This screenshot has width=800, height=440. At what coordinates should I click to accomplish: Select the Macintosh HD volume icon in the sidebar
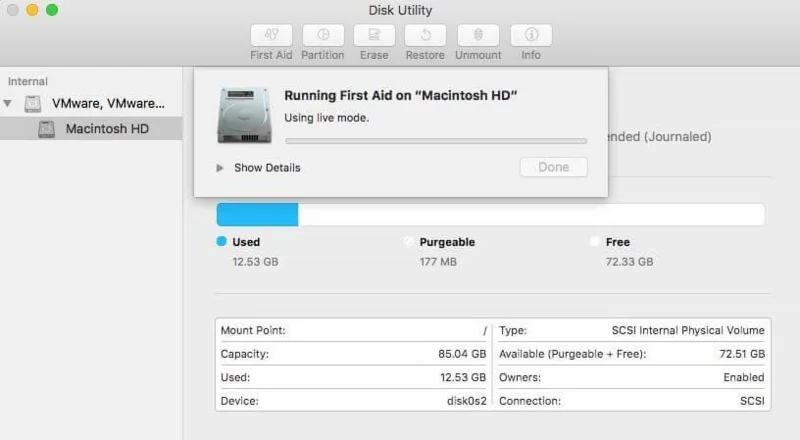click(46, 129)
